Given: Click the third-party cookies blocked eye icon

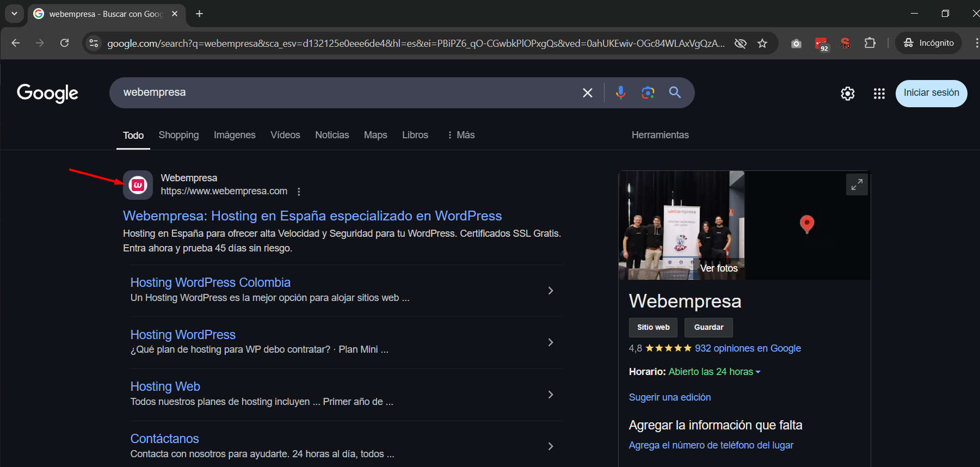Looking at the screenshot, I should click(740, 43).
